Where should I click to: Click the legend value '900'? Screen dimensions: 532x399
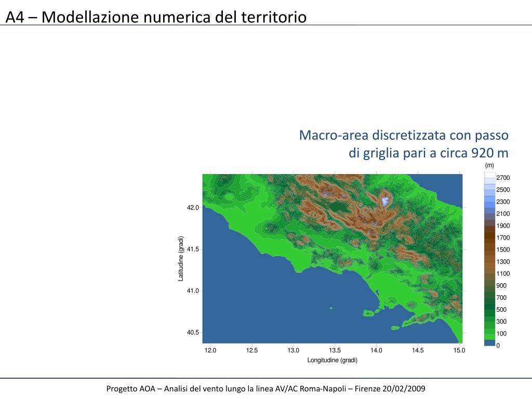tap(501, 286)
